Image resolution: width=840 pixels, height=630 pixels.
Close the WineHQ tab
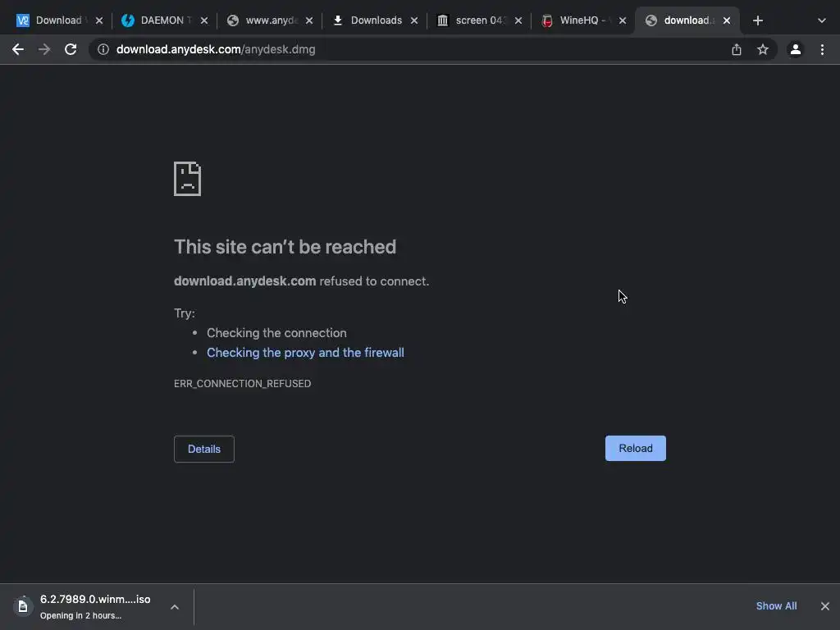[x=623, y=21]
